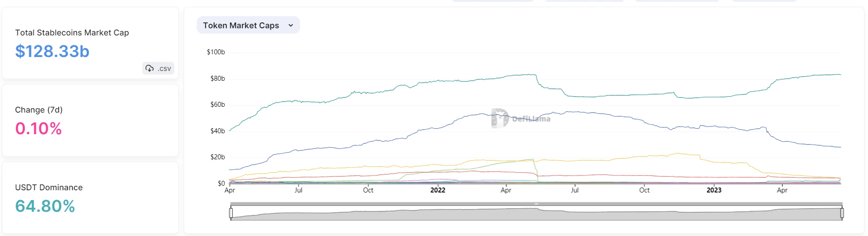
Task: Click the 0.10% seven-day change value
Action: pyautogui.click(x=38, y=129)
